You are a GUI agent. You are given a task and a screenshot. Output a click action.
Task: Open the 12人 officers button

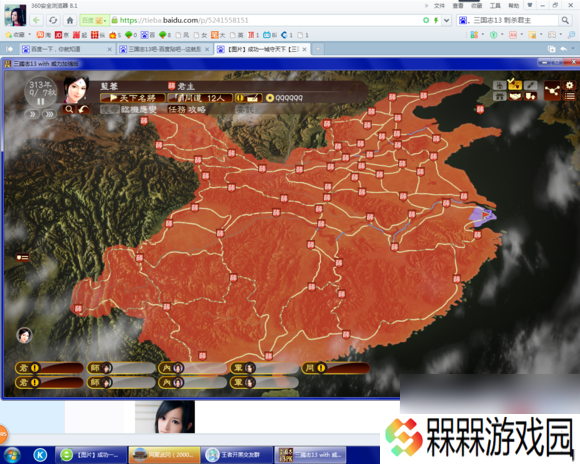[200, 98]
